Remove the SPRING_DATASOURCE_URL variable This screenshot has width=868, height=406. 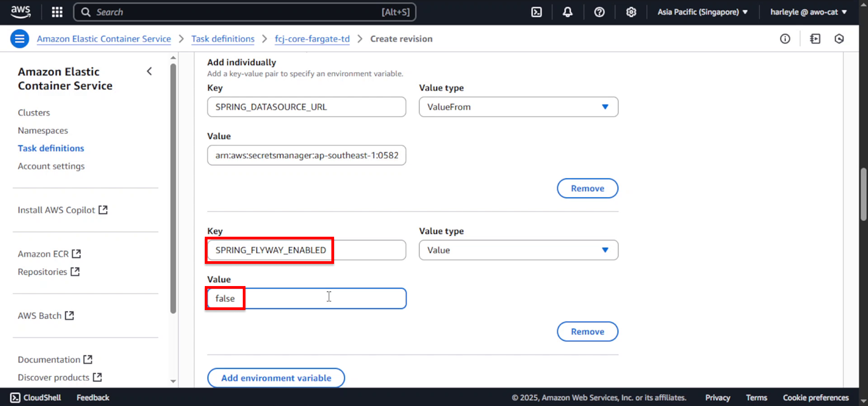pos(587,188)
